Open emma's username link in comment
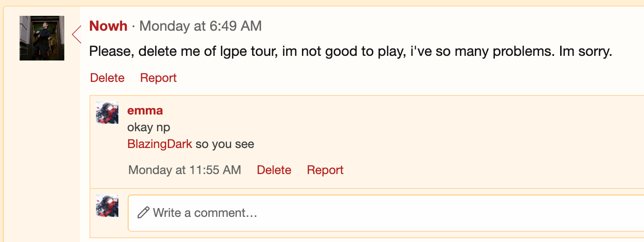The height and width of the screenshot is (242, 644). pyautogui.click(x=145, y=111)
